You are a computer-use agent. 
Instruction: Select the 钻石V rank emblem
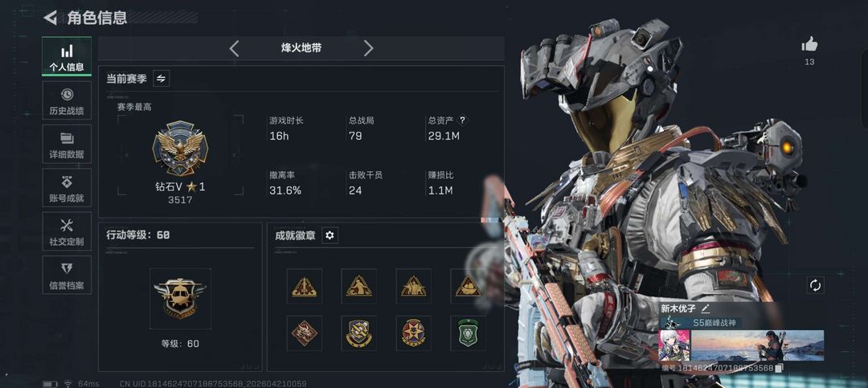click(x=180, y=149)
